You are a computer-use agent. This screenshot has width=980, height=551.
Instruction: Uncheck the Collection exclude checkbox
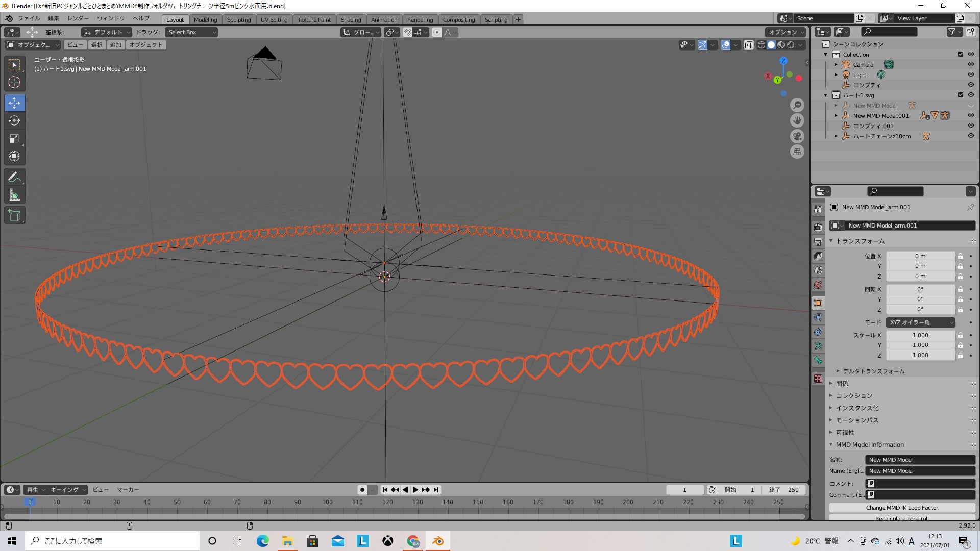(961, 55)
